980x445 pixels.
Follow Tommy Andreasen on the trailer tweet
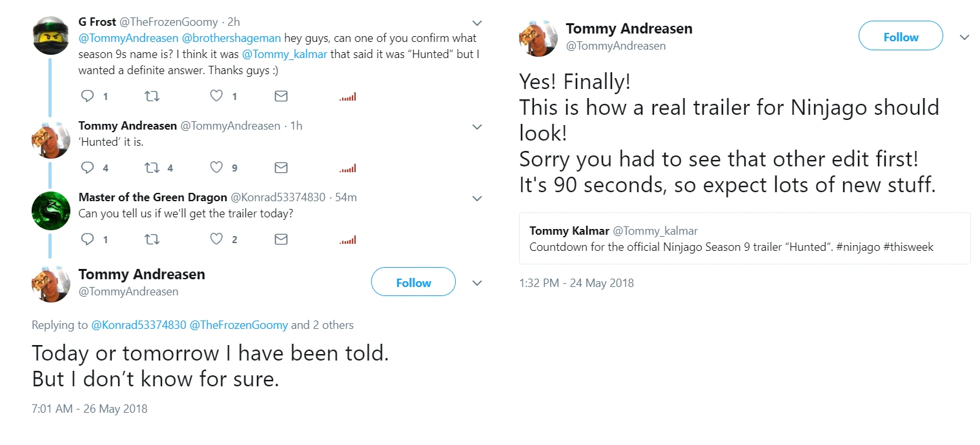point(901,37)
